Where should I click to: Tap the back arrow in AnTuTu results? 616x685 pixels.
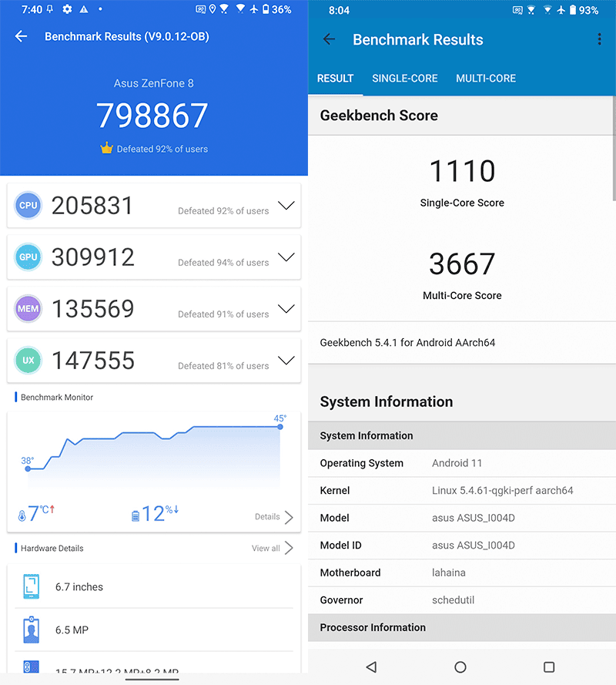[x=21, y=36]
